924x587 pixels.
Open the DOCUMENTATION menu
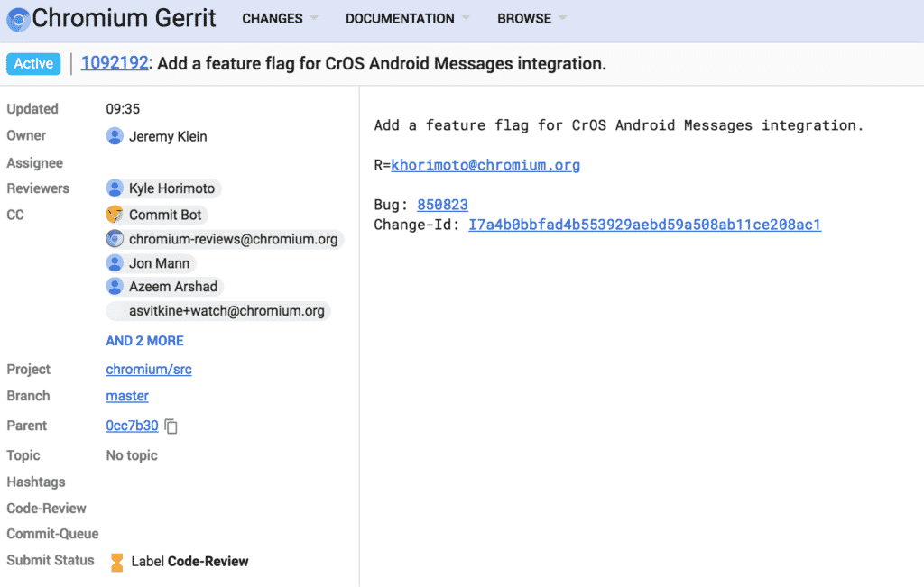[400, 18]
